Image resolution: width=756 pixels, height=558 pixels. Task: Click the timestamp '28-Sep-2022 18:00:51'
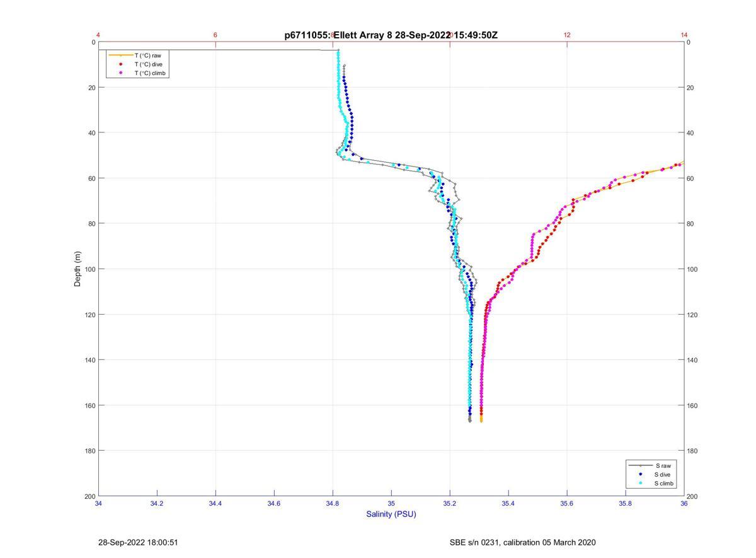pos(138,542)
